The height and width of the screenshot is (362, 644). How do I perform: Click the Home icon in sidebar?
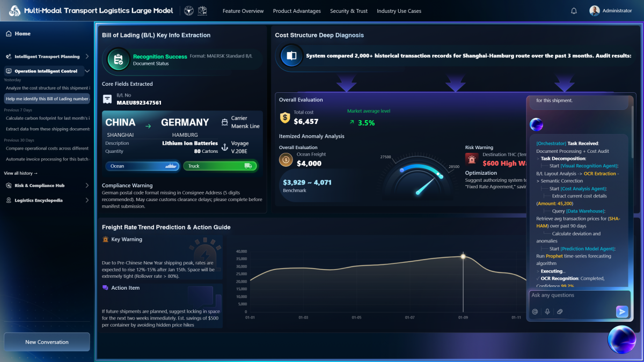point(9,34)
